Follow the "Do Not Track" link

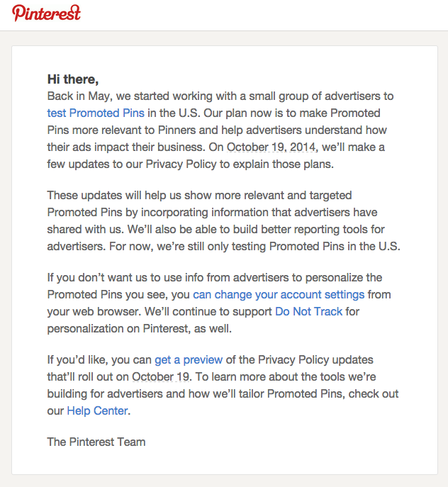[x=308, y=311]
